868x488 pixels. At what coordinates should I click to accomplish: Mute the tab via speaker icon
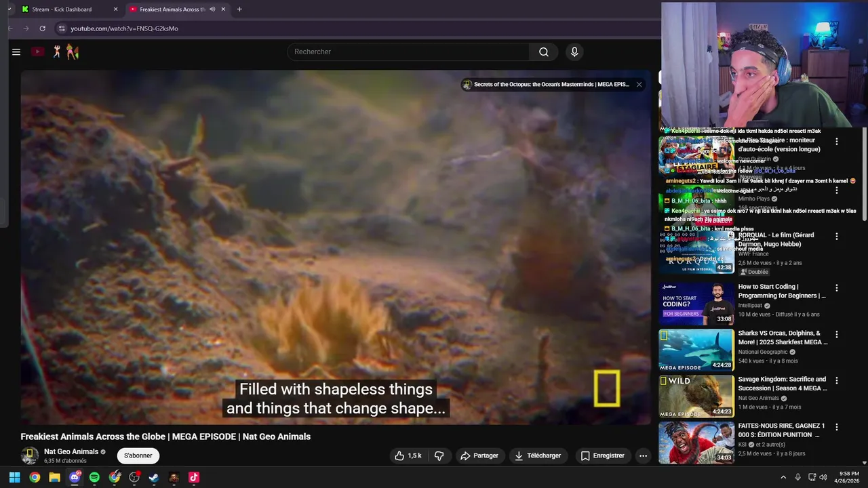click(212, 9)
